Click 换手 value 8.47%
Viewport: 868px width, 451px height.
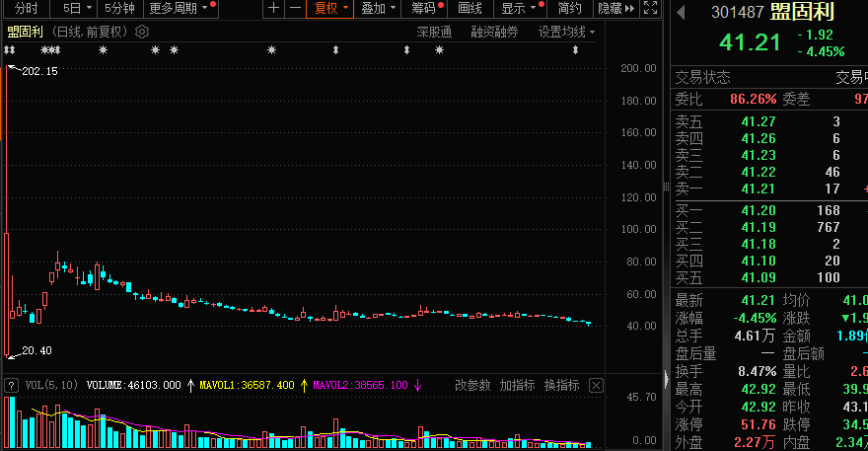(757, 371)
